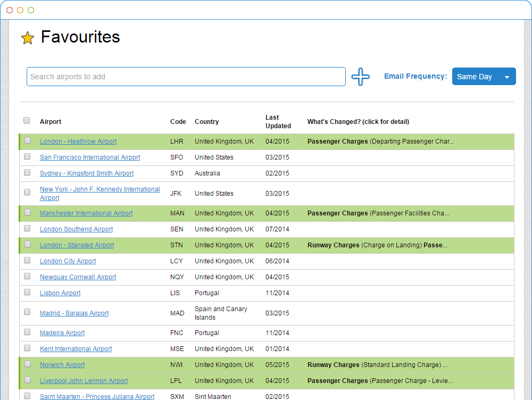Click the JFK airport code cell
This screenshot has height=400, width=532.
(176, 194)
